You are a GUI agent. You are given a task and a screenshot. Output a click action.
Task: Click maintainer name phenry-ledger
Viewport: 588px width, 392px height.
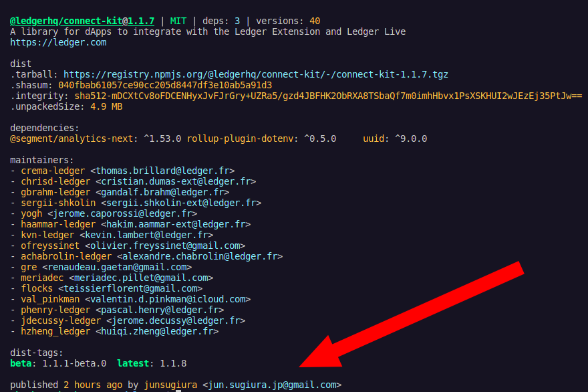pyautogui.click(x=55, y=310)
